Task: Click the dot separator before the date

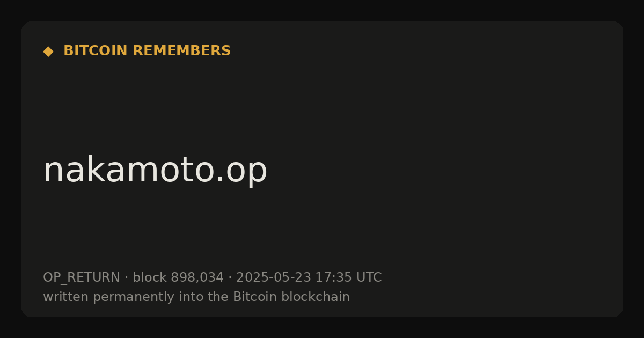Action: (x=230, y=278)
